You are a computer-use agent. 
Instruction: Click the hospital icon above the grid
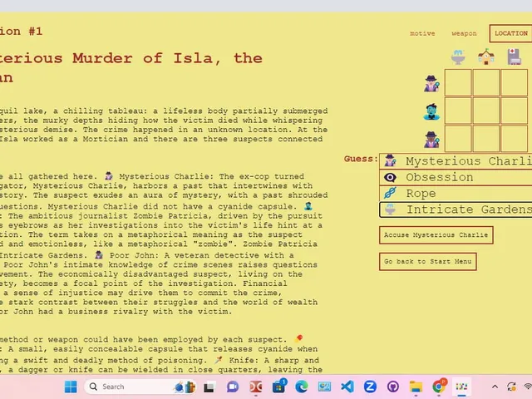coord(514,57)
